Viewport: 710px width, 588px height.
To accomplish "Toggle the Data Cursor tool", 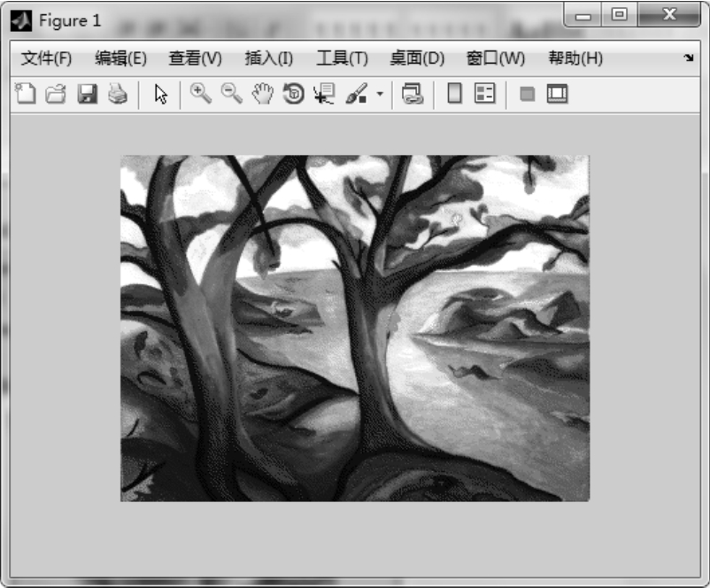I will pos(324,94).
